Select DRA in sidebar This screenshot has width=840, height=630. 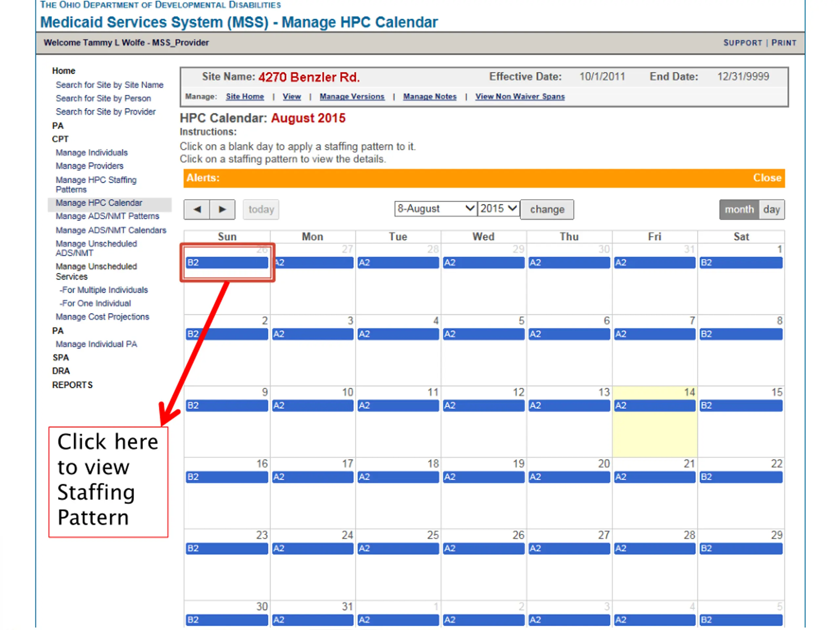click(61, 371)
